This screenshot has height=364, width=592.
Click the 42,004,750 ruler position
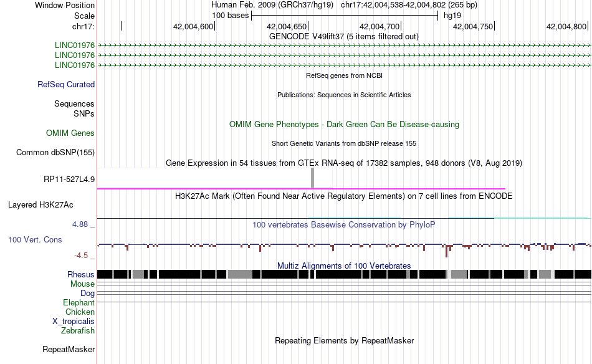pyautogui.click(x=474, y=26)
